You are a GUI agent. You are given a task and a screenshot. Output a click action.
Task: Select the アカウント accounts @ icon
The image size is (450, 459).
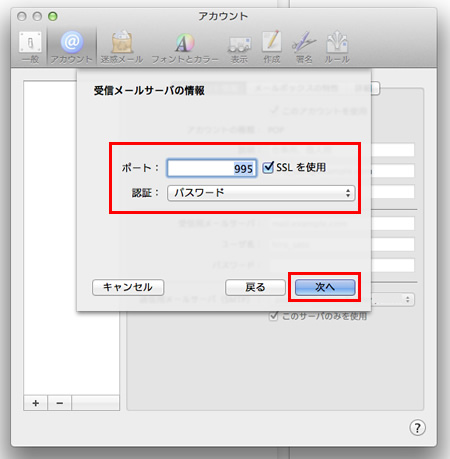coord(71,47)
